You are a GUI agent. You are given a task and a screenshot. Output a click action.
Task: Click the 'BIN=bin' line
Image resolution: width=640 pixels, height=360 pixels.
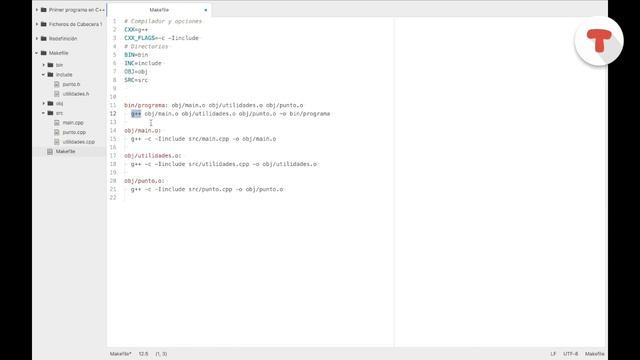(x=136, y=55)
